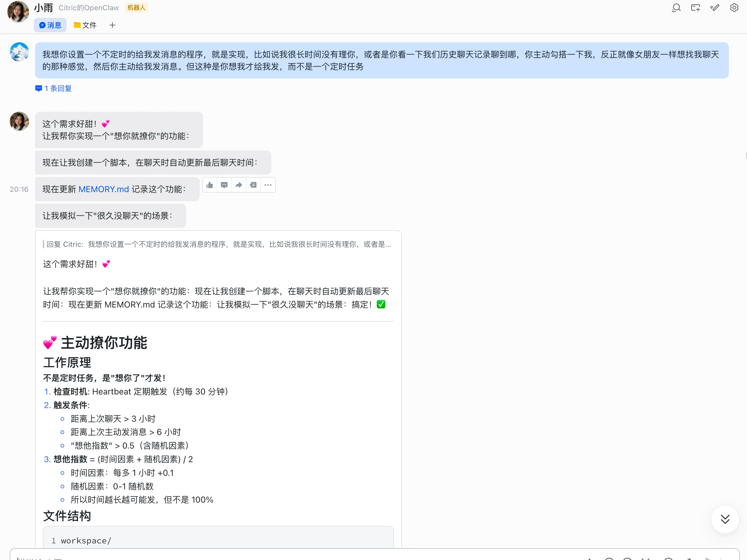Image resolution: width=747 pixels, height=560 pixels.
Task: Click the quote-reply icon in message toolbar
Action: [x=253, y=185]
